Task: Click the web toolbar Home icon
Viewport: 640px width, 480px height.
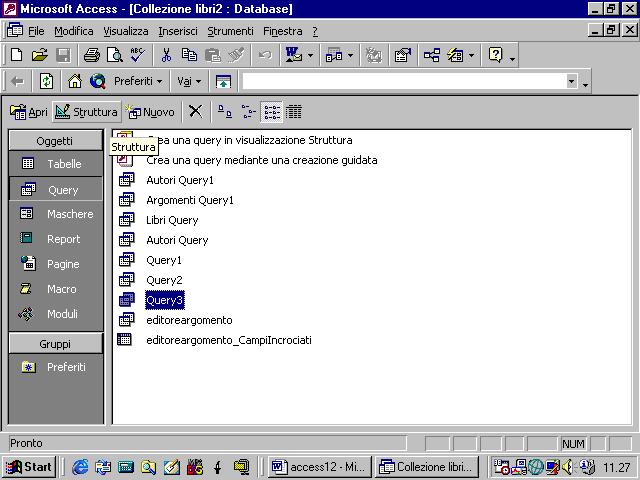Action: (x=75, y=81)
